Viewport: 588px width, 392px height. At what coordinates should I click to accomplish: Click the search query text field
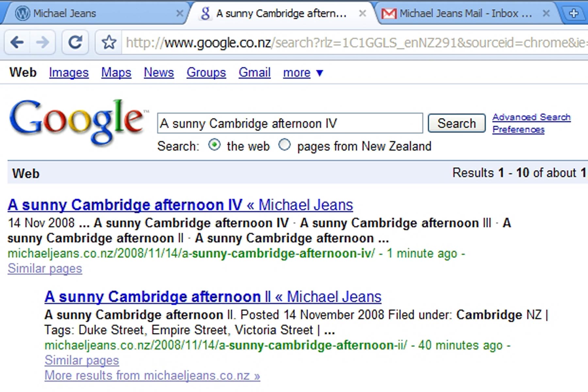pos(289,123)
